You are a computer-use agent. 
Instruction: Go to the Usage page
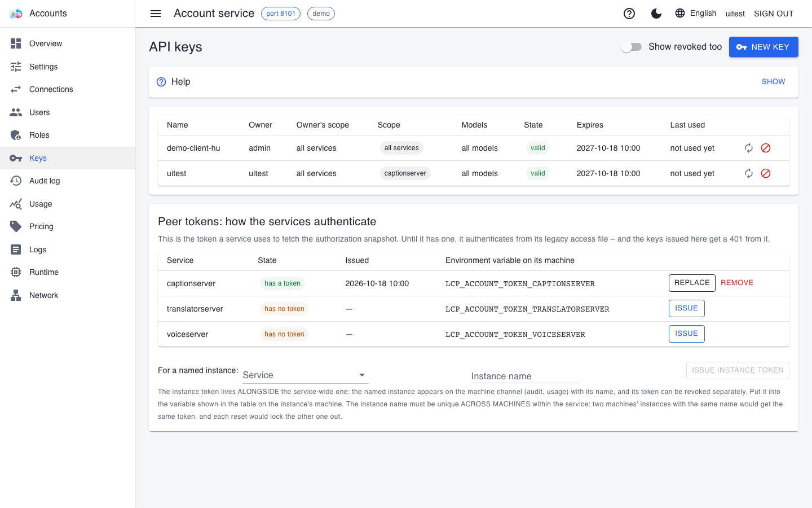(x=68, y=204)
